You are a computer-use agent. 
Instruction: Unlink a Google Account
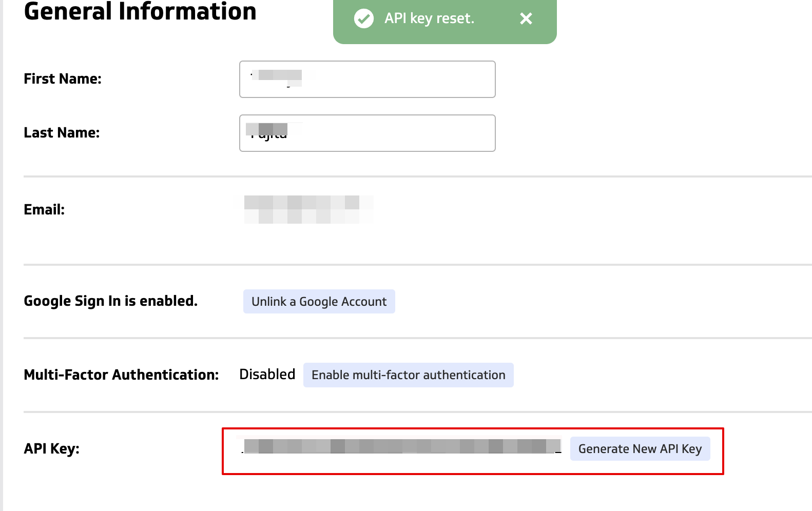click(319, 302)
